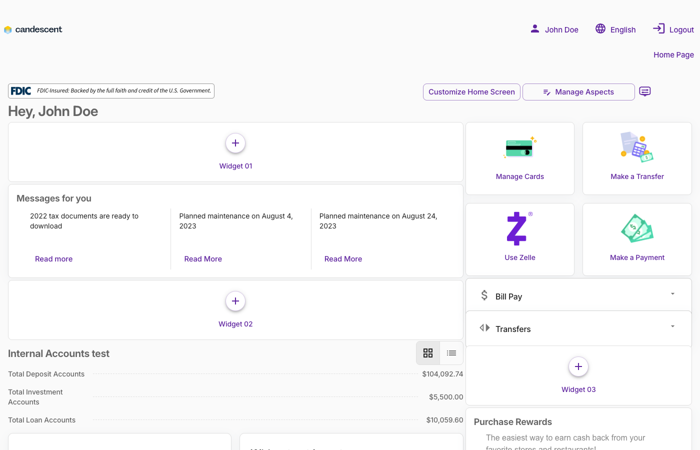Click the Bill Pay dollar icon
Screen dimensions: 700x450
click(484, 295)
